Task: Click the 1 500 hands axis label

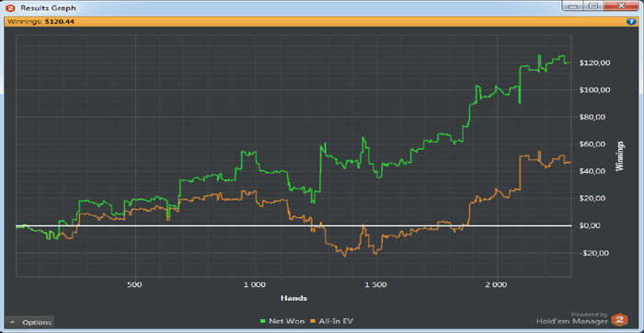Action: pyautogui.click(x=376, y=284)
